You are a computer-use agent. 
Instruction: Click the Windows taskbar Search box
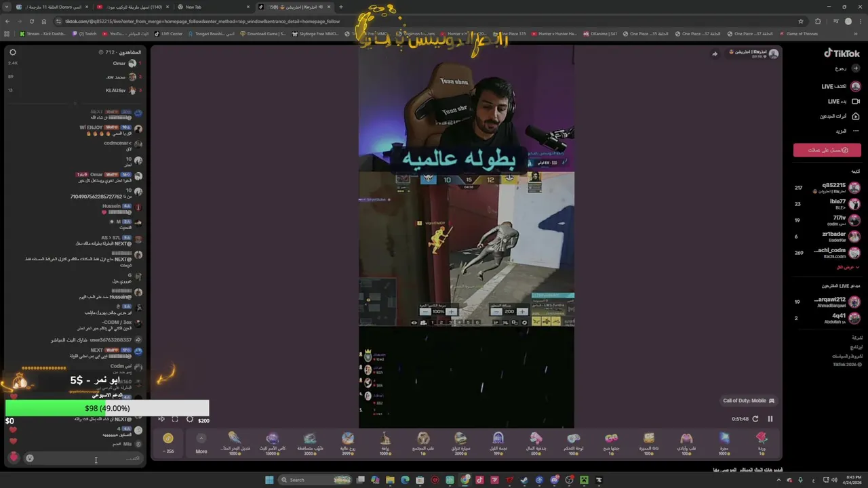315,480
